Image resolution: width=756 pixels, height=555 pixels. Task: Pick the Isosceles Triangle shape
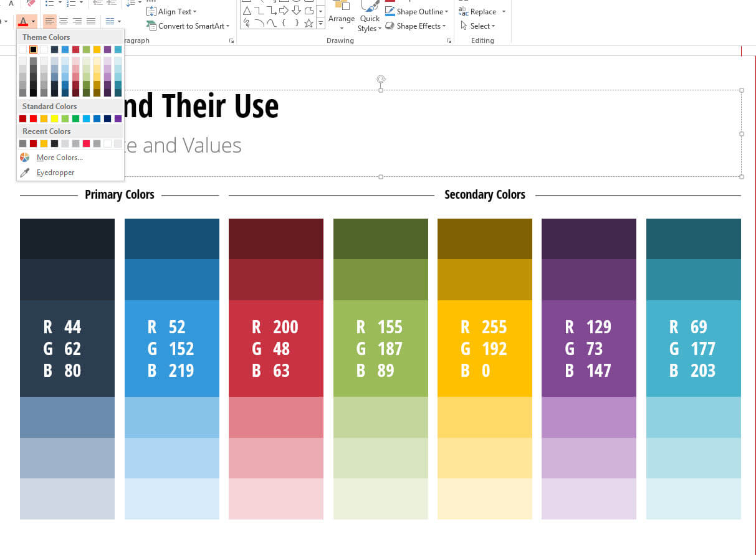point(247,10)
